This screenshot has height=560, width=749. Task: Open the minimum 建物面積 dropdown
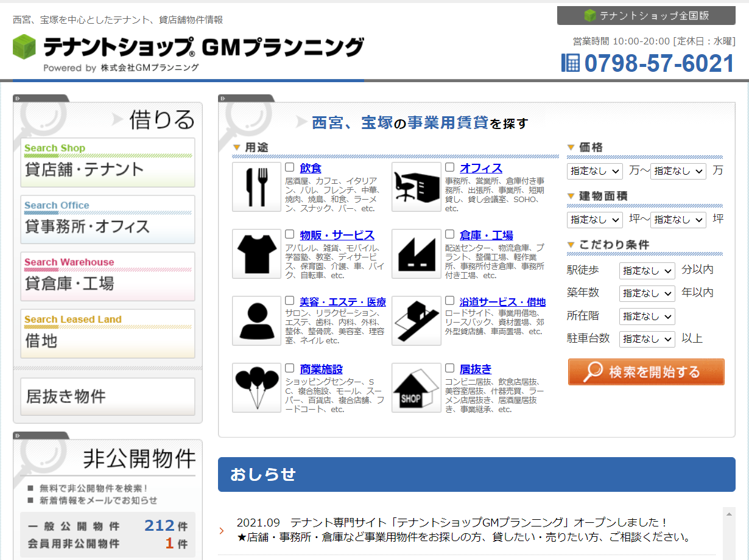point(595,220)
